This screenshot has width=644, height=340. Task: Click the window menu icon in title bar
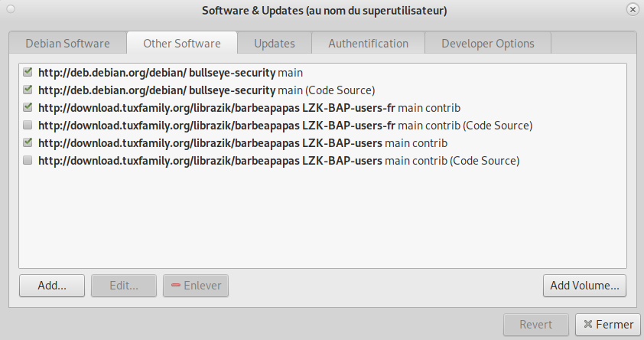[x=9, y=10]
